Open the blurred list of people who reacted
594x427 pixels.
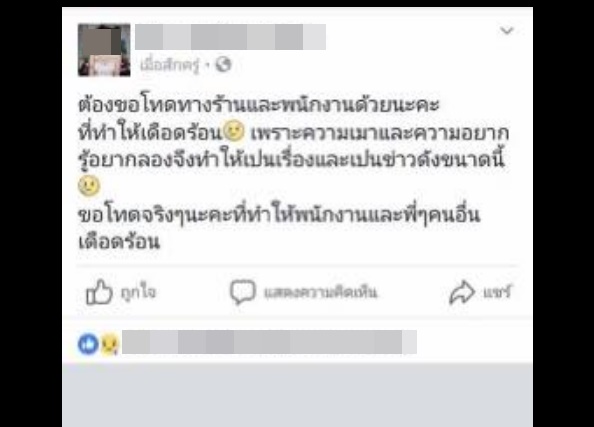pos(269,342)
